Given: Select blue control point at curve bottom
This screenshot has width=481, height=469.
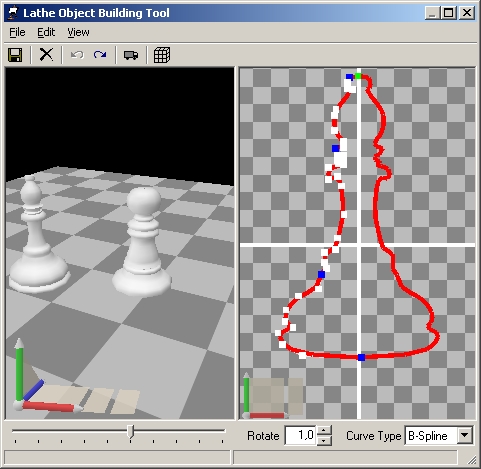Looking at the screenshot, I should 361,357.
